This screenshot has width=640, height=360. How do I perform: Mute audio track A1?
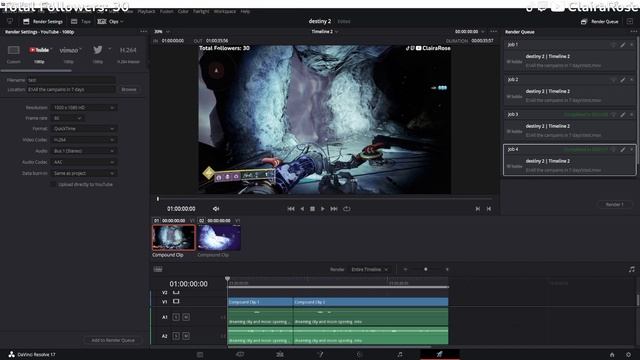click(186, 317)
